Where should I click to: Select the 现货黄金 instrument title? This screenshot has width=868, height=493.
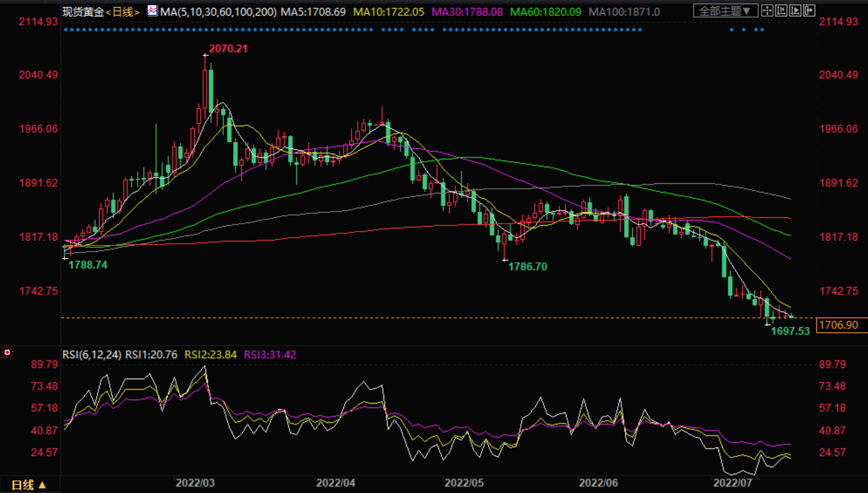pyautogui.click(x=83, y=12)
